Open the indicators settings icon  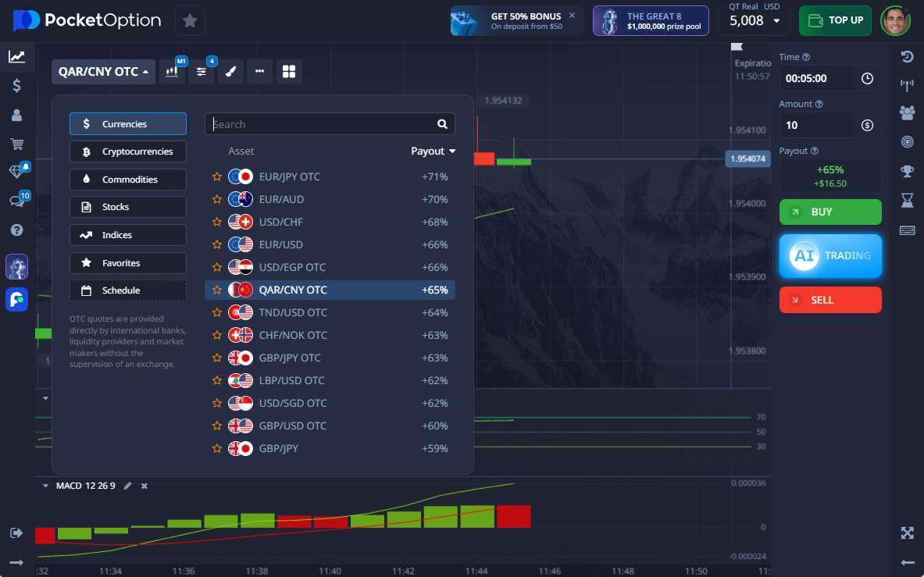coord(202,72)
